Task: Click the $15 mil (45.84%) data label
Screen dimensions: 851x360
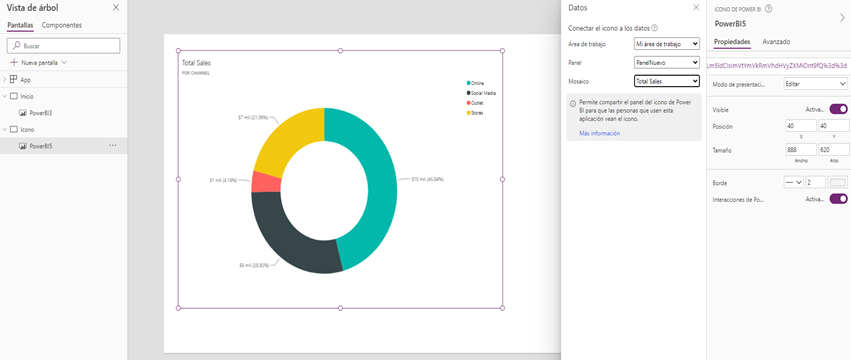Action: (427, 179)
